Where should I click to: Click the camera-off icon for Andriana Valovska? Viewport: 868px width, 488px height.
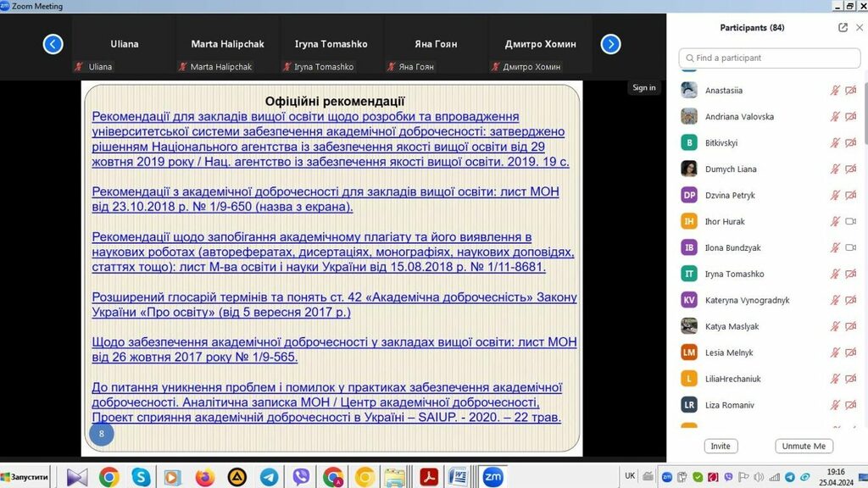851,117
